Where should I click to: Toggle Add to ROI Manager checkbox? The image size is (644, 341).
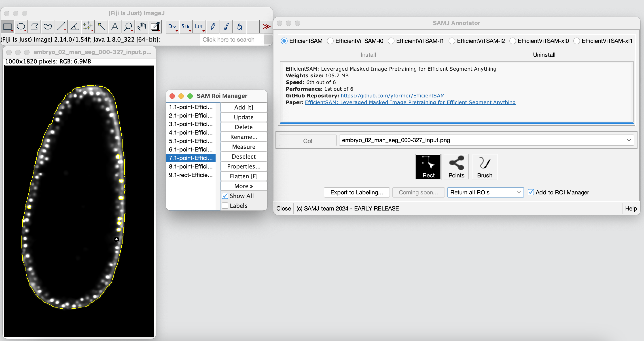click(530, 192)
